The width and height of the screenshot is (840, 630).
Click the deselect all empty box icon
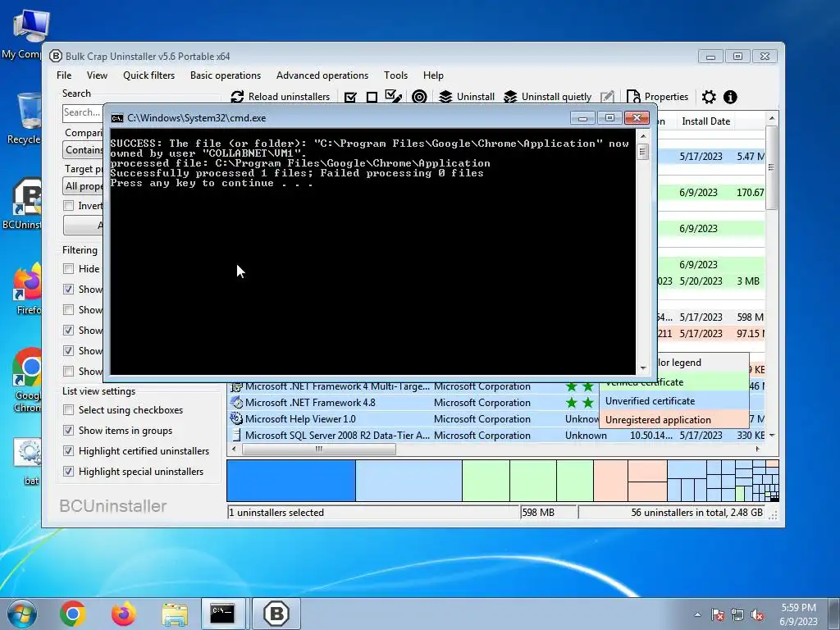point(372,97)
